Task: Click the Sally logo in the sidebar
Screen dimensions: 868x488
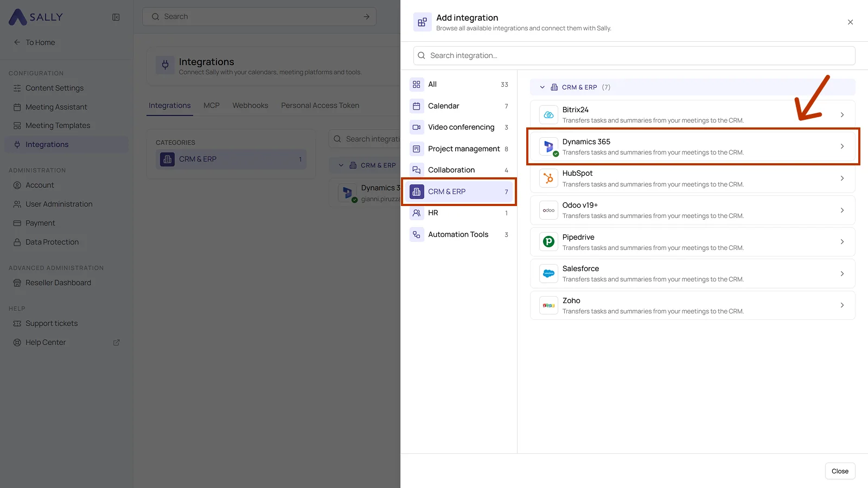Action: [x=36, y=17]
